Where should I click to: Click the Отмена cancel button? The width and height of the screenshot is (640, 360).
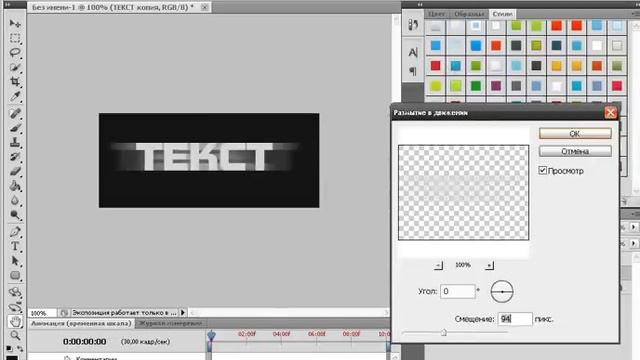pyautogui.click(x=575, y=151)
